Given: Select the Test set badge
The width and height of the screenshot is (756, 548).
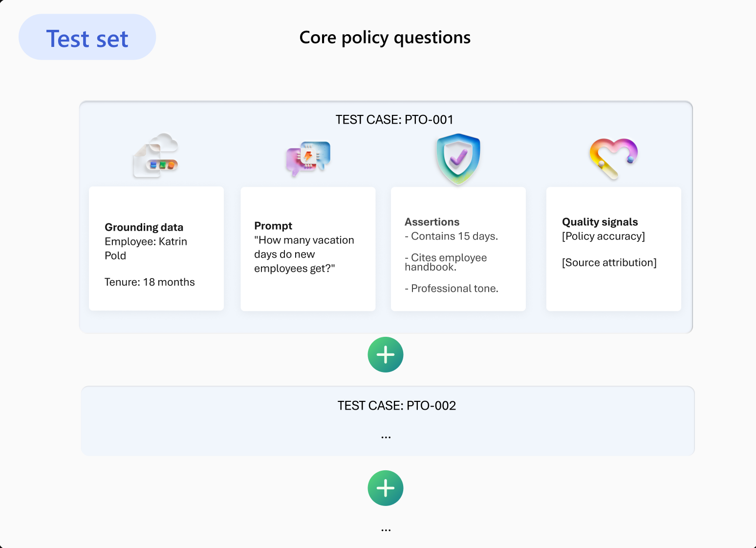Looking at the screenshot, I should click(87, 37).
